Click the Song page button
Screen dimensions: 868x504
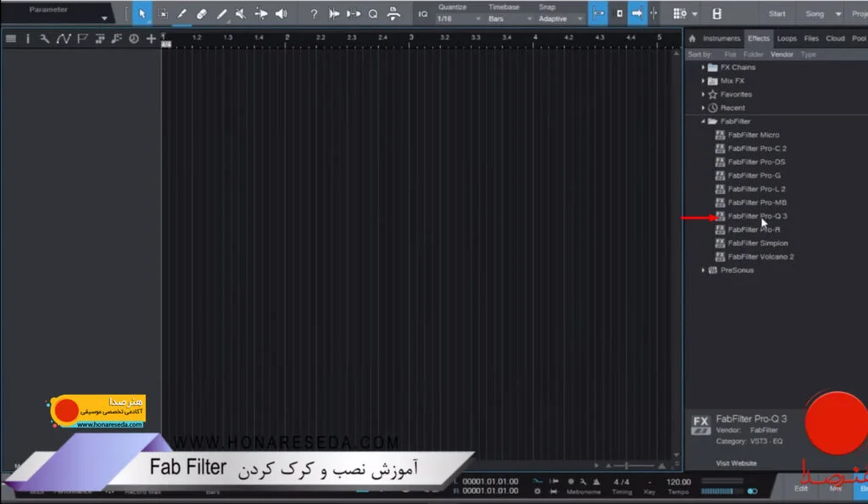[x=815, y=14]
